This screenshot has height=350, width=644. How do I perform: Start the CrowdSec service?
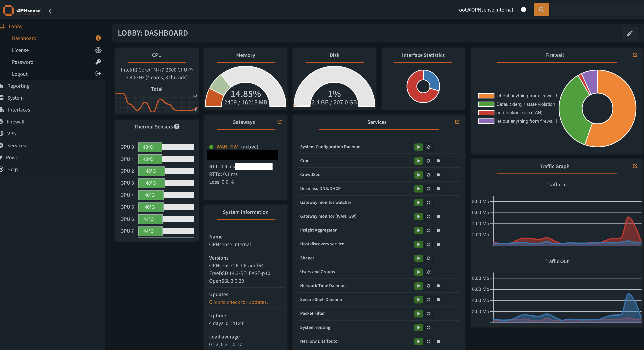(x=418, y=175)
